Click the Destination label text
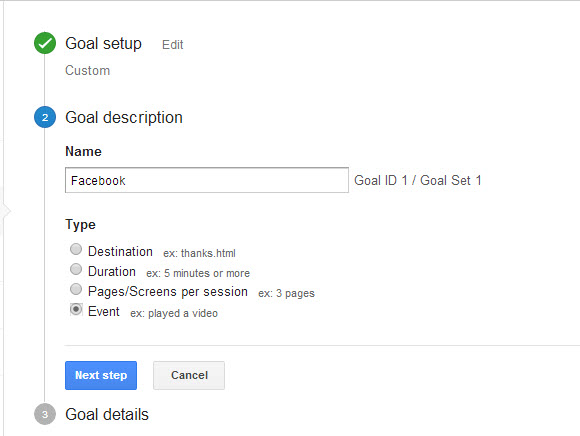 [120, 251]
